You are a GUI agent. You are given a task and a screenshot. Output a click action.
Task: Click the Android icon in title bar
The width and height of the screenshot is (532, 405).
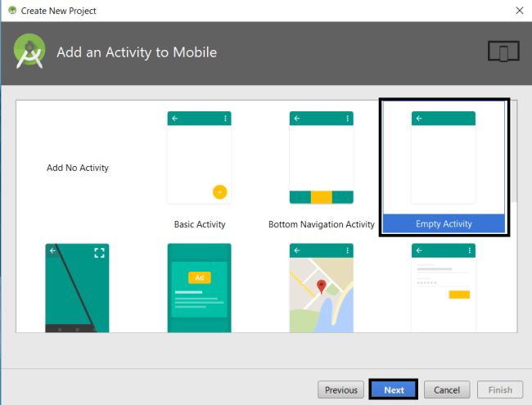pyautogui.click(x=12, y=11)
